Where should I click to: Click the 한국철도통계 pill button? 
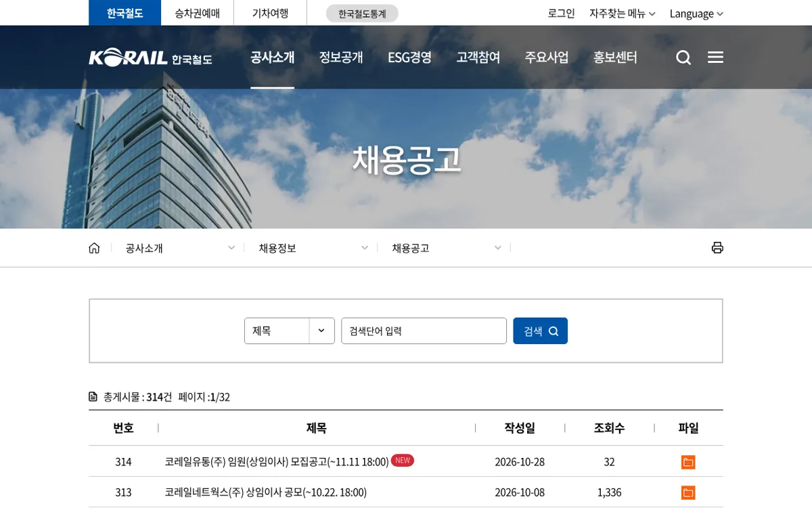coord(362,14)
